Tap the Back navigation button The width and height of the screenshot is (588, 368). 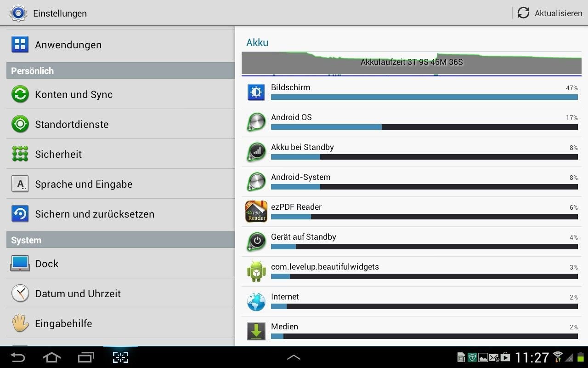point(18,357)
